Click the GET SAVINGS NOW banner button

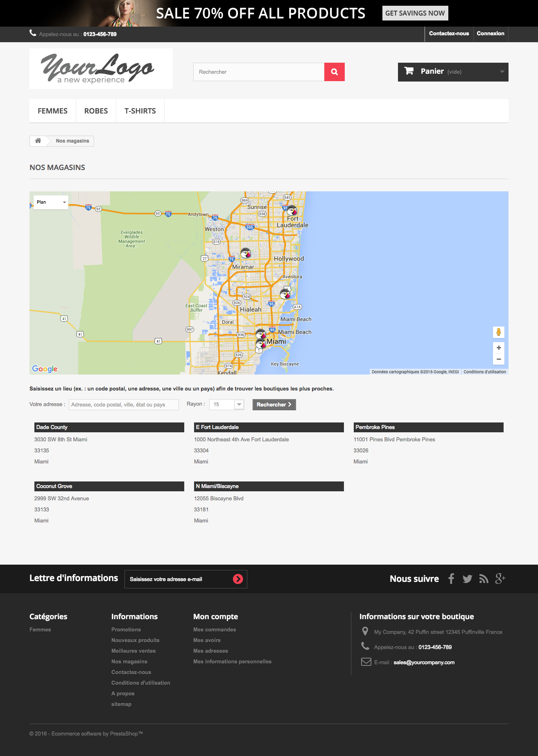point(415,13)
